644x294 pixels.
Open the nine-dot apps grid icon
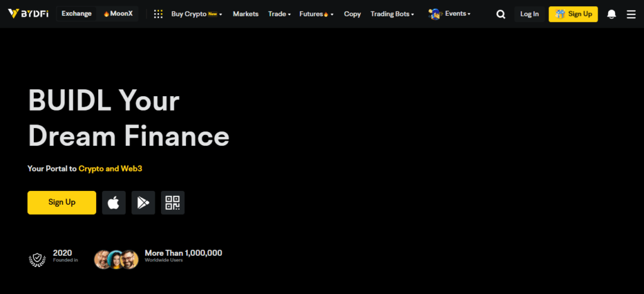[158, 14]
